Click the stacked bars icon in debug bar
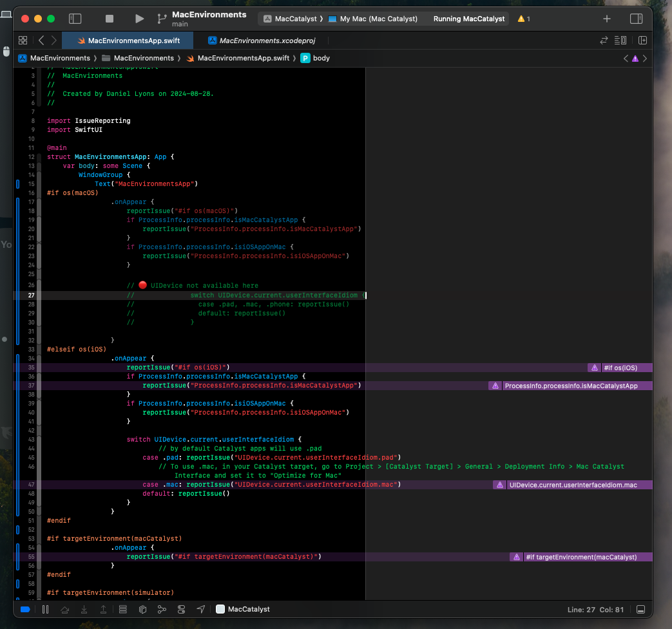The height and width of the screenshot is (629, 672). click(x=123, y=609)
